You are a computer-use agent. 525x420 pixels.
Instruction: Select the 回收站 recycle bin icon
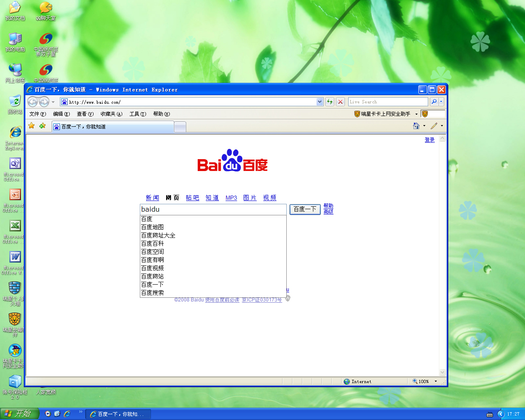tap(15, 105)
